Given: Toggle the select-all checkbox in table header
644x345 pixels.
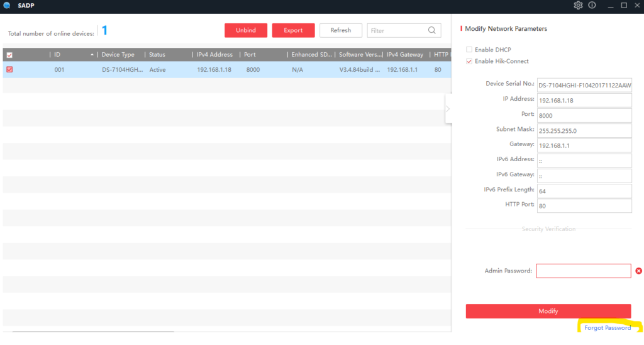Looking at the screenshot, I should pos(9,55).
